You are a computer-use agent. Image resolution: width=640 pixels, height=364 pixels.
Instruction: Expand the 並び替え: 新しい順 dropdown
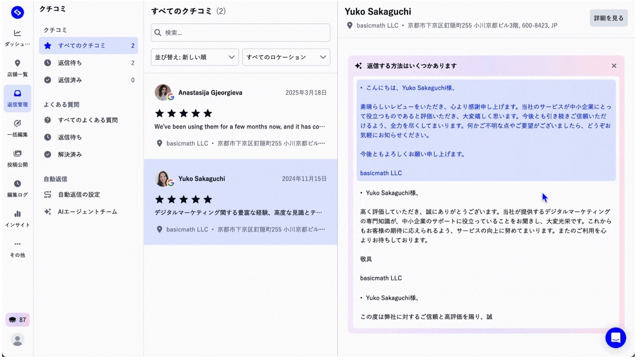coord(195,57)
